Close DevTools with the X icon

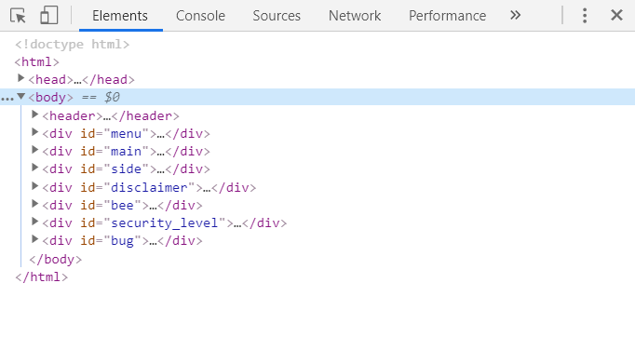[616, 16]
